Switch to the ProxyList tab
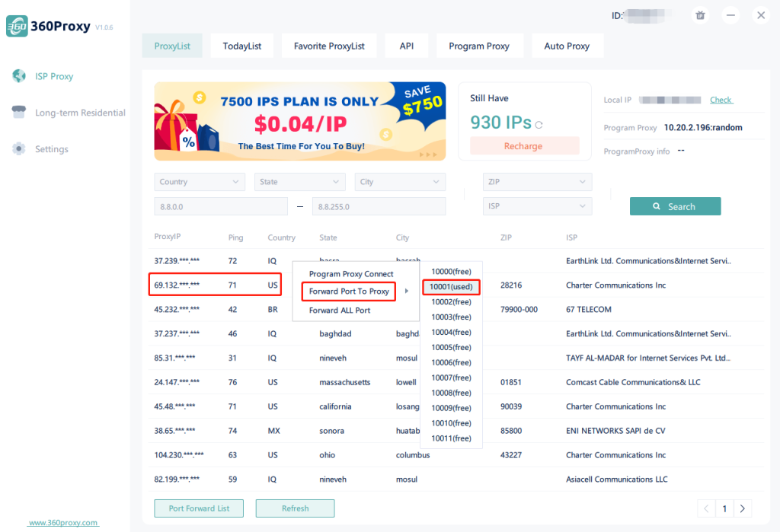780x532 pixels. coord(172,46)
